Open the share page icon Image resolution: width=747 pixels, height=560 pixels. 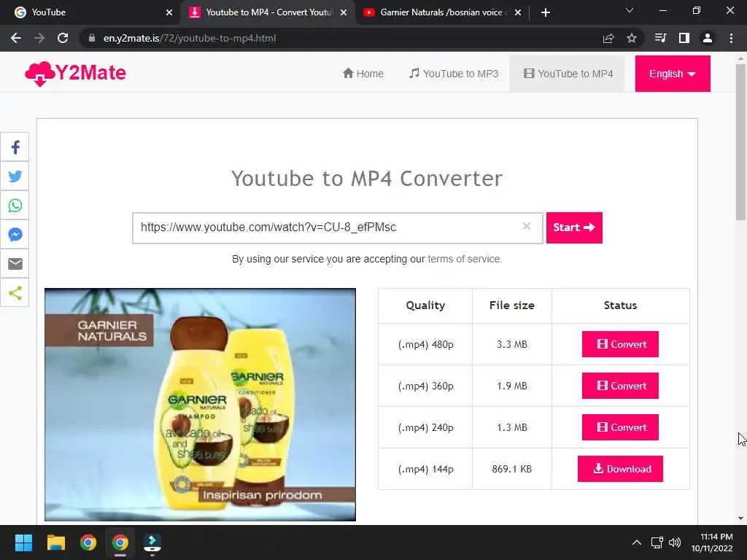tap(608, 38)
